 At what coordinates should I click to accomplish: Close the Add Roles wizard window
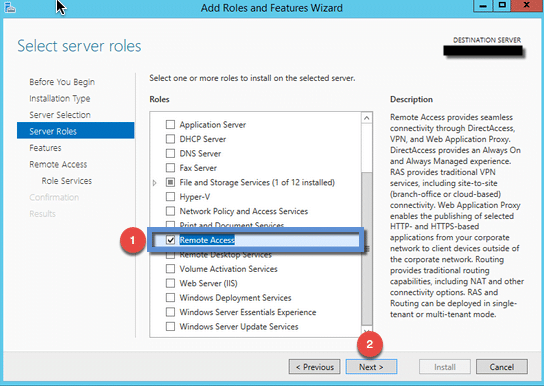coord(526,6)
